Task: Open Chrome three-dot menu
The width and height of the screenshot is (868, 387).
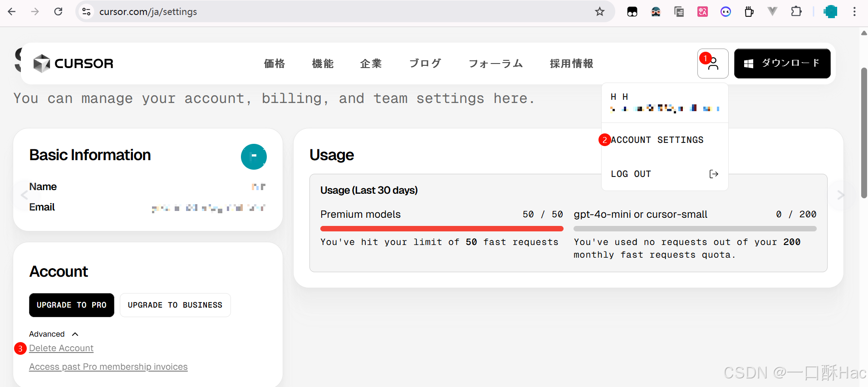Action: pyautogui.click(x=854, y=11)
